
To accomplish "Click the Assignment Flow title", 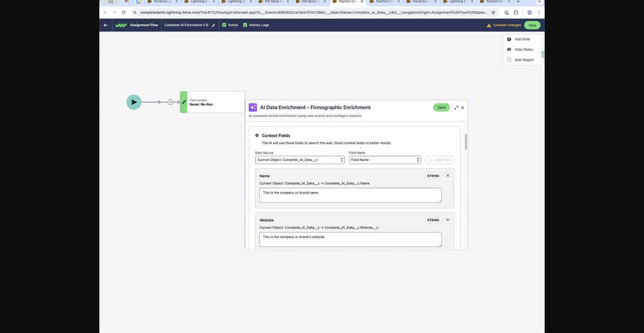I will click(144, 25).
